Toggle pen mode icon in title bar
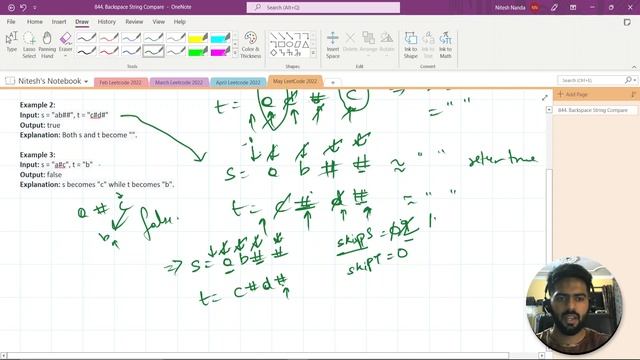The height and width of the screenshot is (360, 640). coord(554,7)
